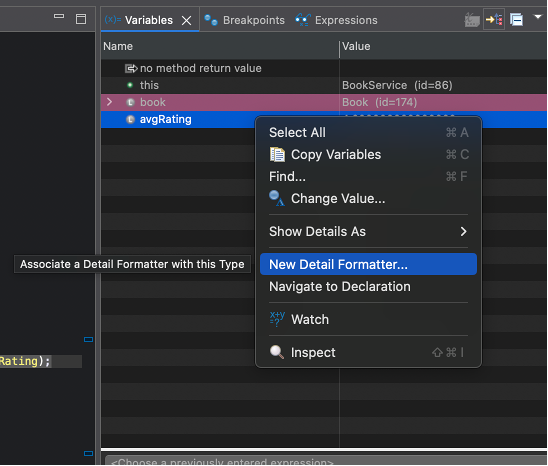Click the Breakpoints tab icon
This screenshot has height=466, width=548.
(211, 20)
